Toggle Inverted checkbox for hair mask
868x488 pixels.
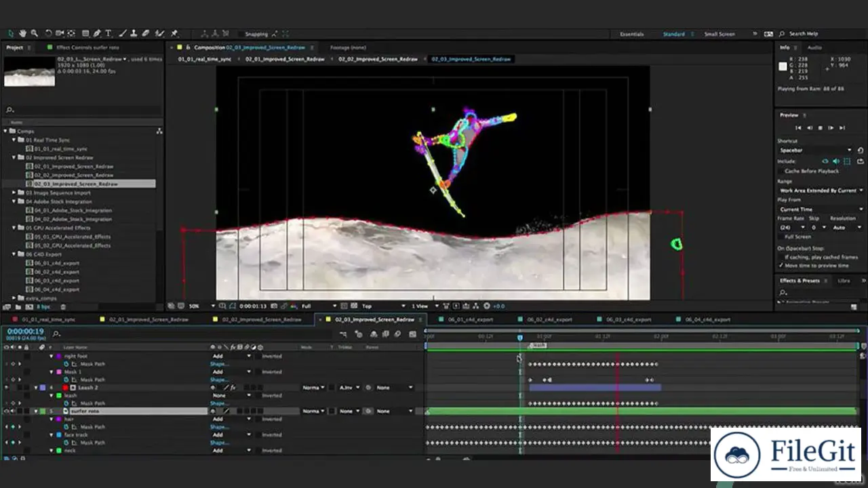pos(258,419)
